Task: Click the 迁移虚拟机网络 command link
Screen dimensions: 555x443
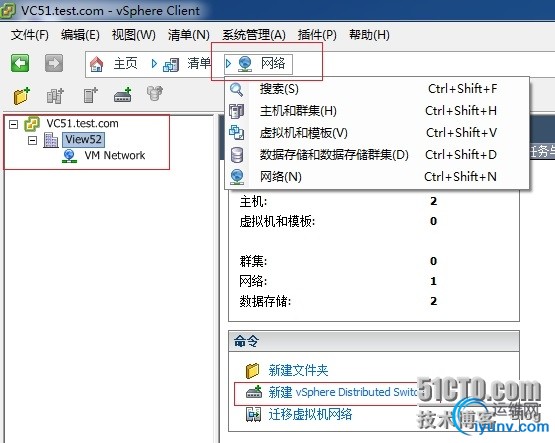Action: pos(310,414)
